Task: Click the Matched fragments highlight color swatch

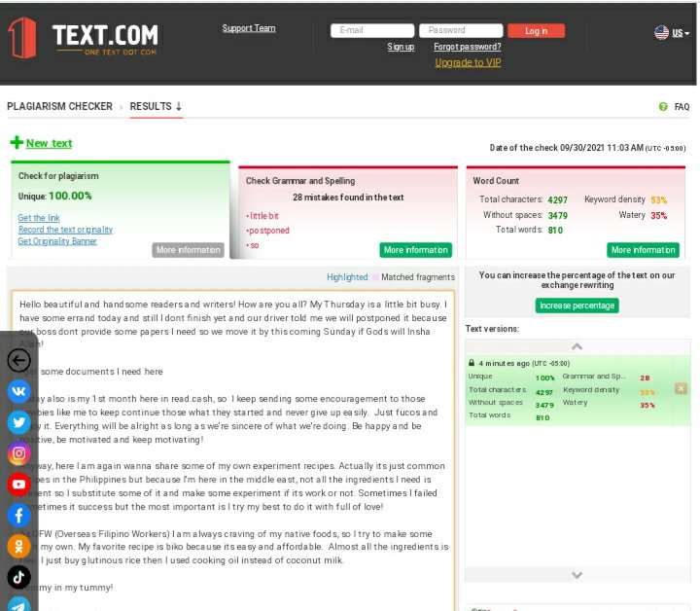Action: pos(375,277)
